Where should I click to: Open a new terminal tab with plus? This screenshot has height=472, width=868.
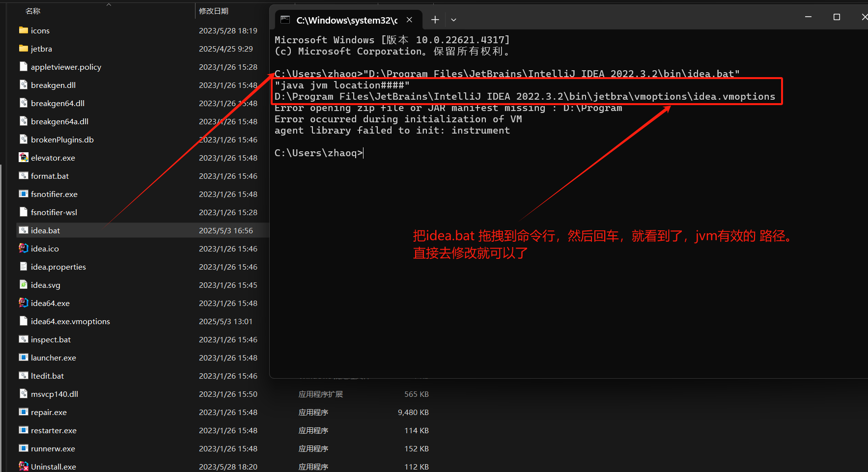435,20
